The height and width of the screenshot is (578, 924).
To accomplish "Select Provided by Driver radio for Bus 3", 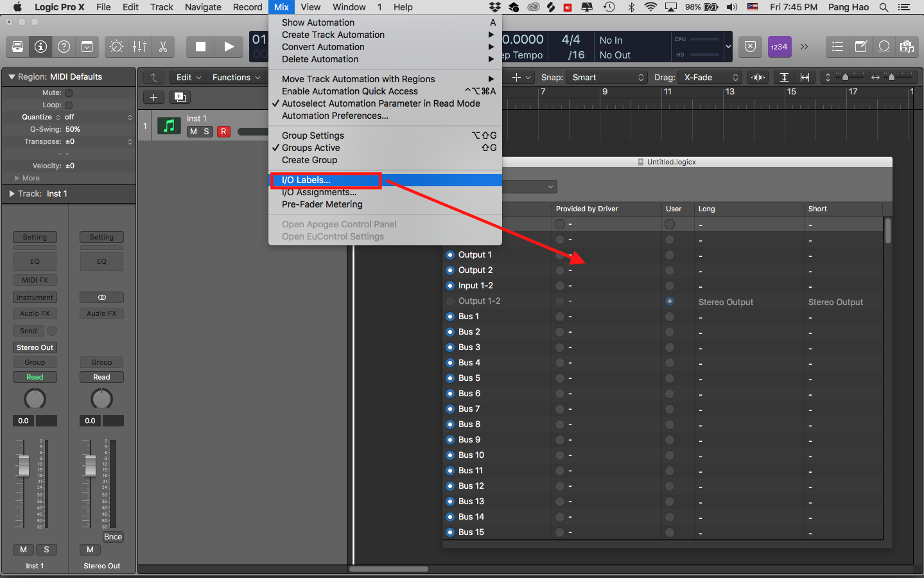I will tap(560, 347).
